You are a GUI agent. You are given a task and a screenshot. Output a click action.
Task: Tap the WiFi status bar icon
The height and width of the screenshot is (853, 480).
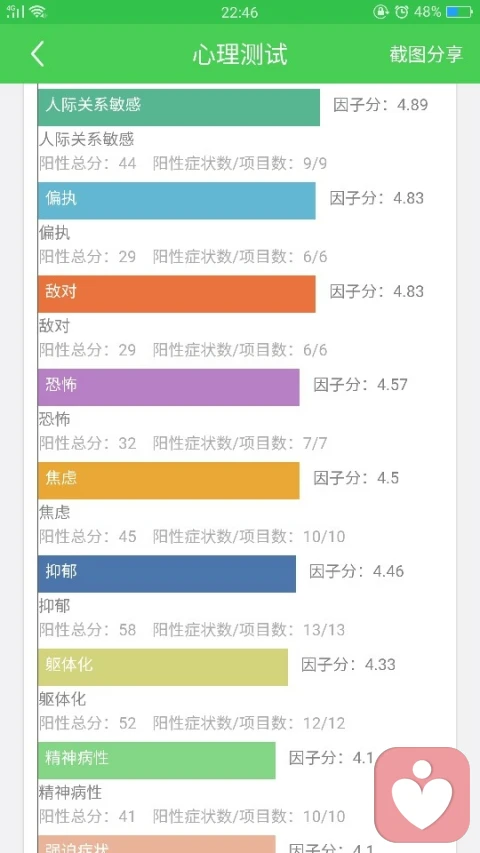coord(38,11)
